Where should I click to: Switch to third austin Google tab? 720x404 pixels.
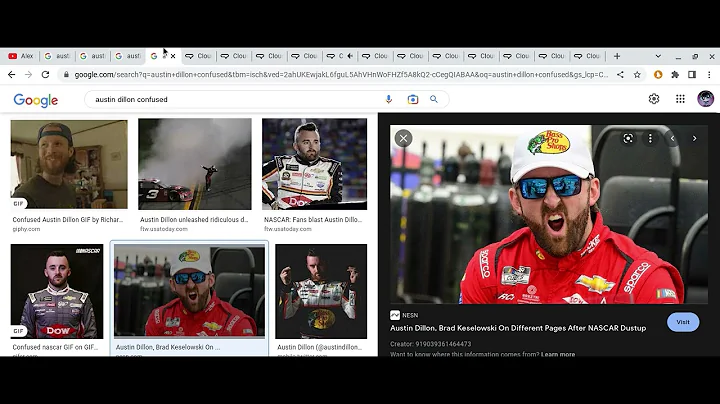[128, 56]
